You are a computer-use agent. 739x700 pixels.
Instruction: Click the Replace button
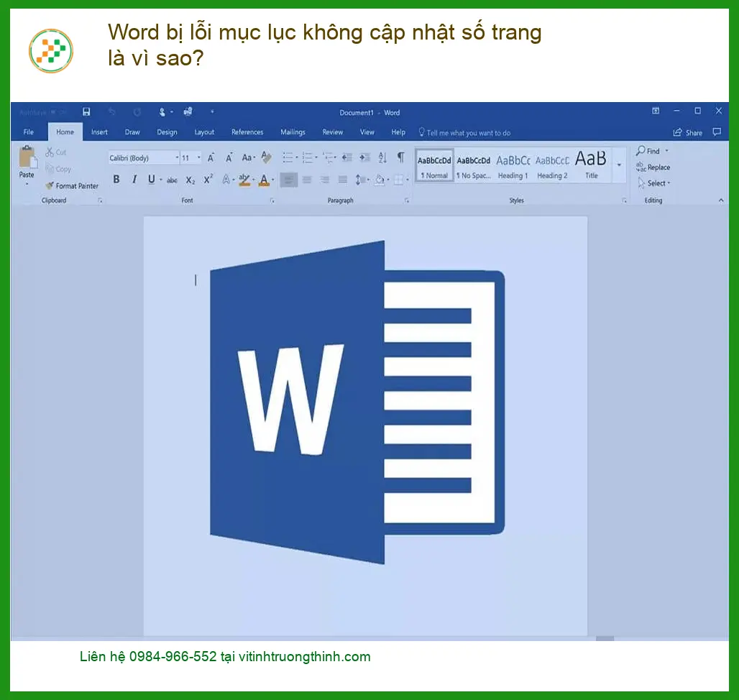pyautogui.click(x=653, y=167)
